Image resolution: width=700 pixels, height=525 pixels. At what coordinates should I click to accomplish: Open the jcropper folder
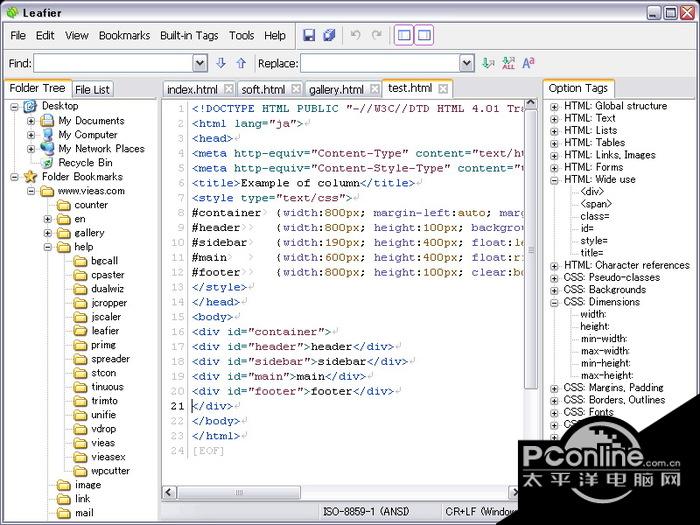tap(109, 303)
